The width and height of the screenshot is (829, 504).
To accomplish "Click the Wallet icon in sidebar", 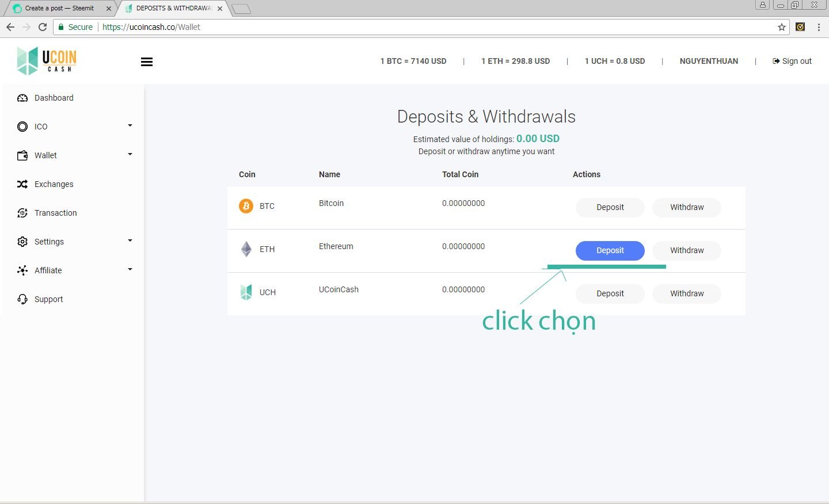I will coord(22,155).
